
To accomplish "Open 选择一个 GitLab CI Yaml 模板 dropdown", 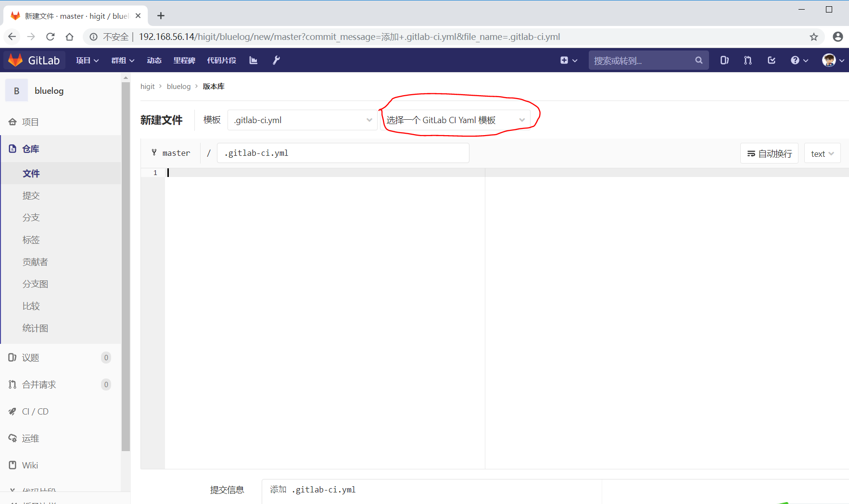I will pos(455,120).
